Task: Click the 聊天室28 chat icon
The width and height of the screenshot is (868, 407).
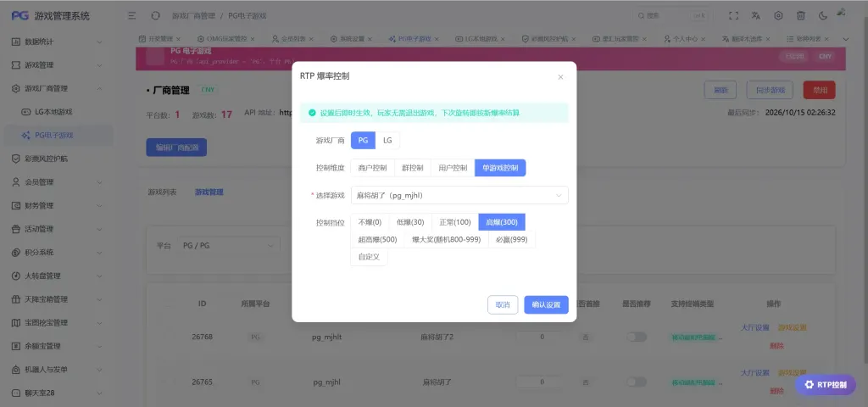Action: point(16,393)
